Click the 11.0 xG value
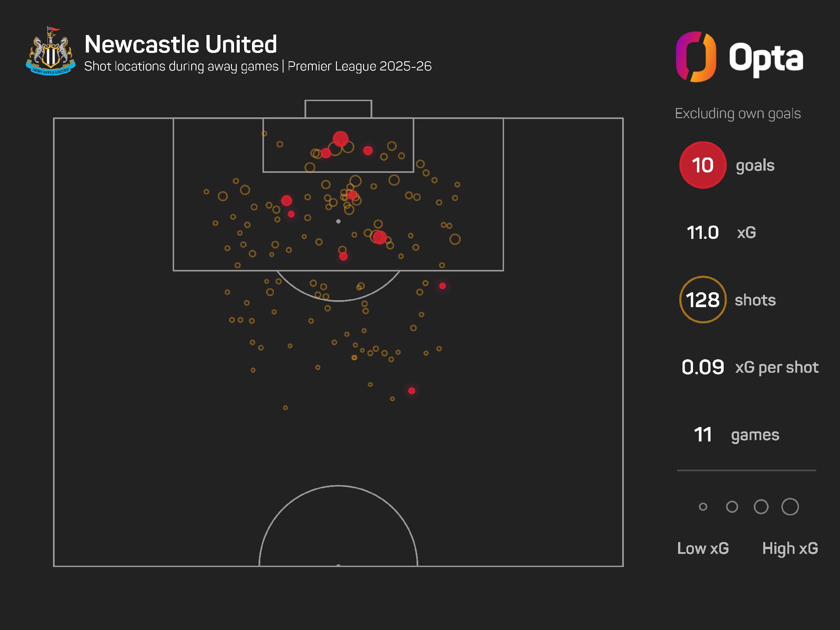This screenshot has width=840, height=630. pos(703,232)
